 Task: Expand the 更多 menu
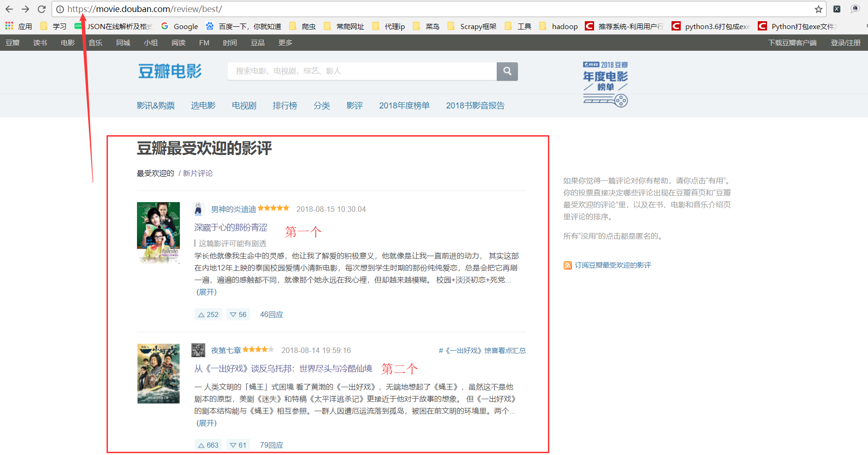[x=285, y=42]
